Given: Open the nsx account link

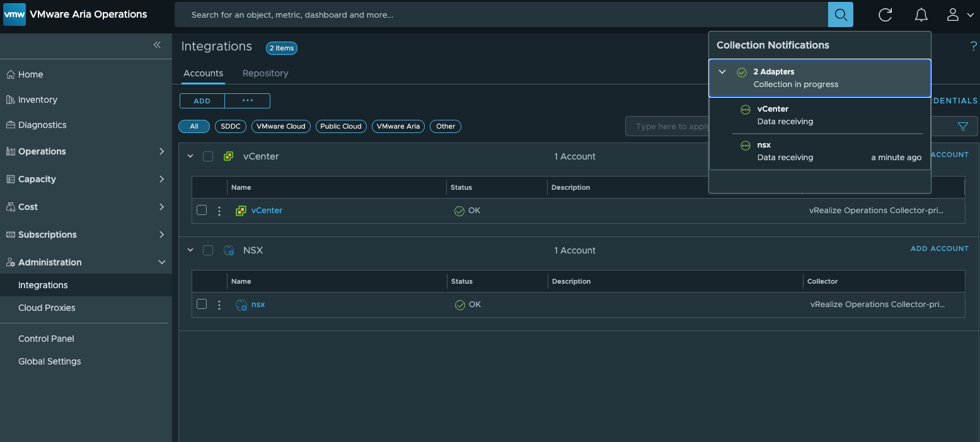Looking at the screenshot, I should pos(258,305).
